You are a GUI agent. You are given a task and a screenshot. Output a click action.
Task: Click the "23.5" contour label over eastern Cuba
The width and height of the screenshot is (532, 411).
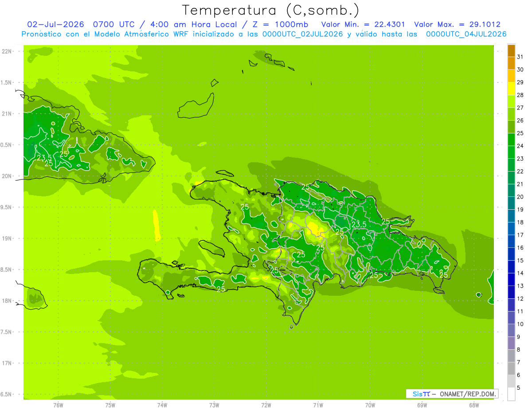coord(44,157)
